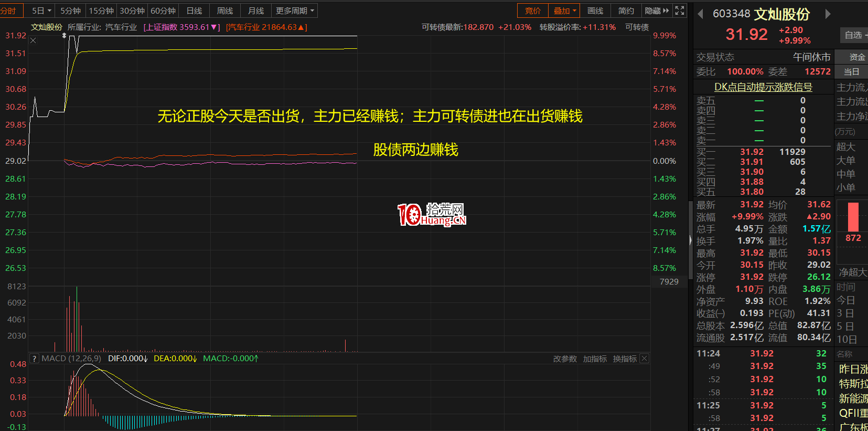Switch to the 日线 daily chart tab
The image size is (868, 431).
tap(194, 10)
